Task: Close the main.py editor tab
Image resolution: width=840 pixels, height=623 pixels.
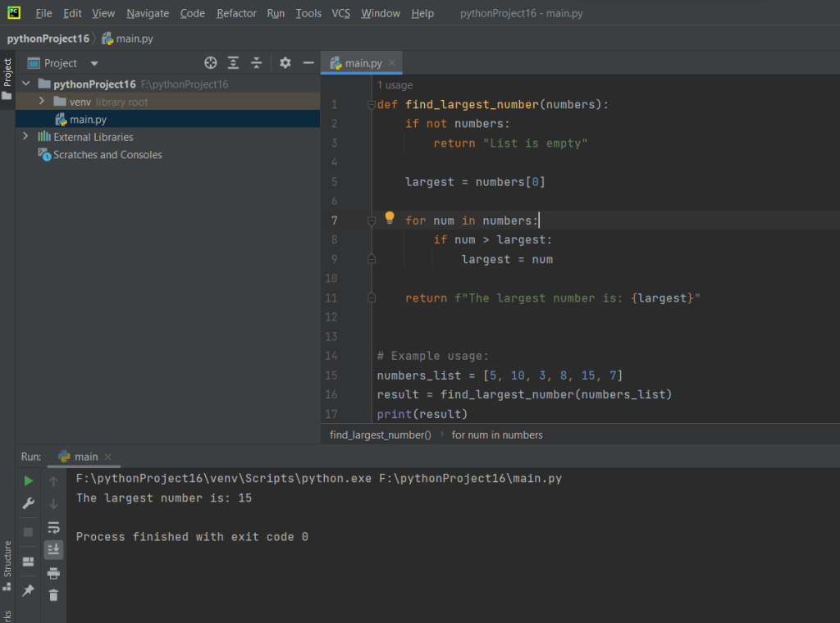Action: point(392,62)
